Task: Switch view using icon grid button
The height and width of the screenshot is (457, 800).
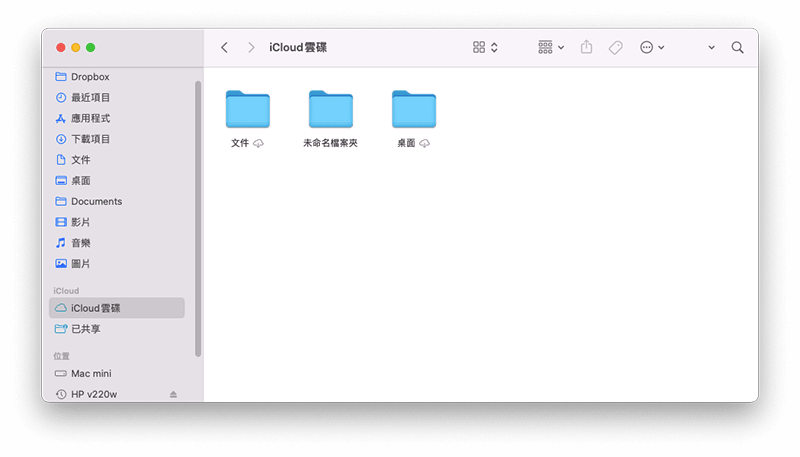Action: click(479, 47)
